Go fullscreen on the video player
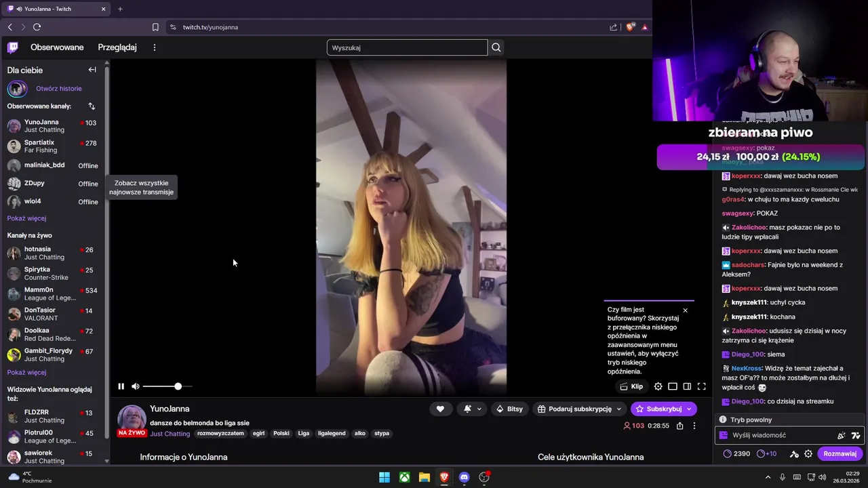This screenshot has height=488, width=868. tap(702, 386)
